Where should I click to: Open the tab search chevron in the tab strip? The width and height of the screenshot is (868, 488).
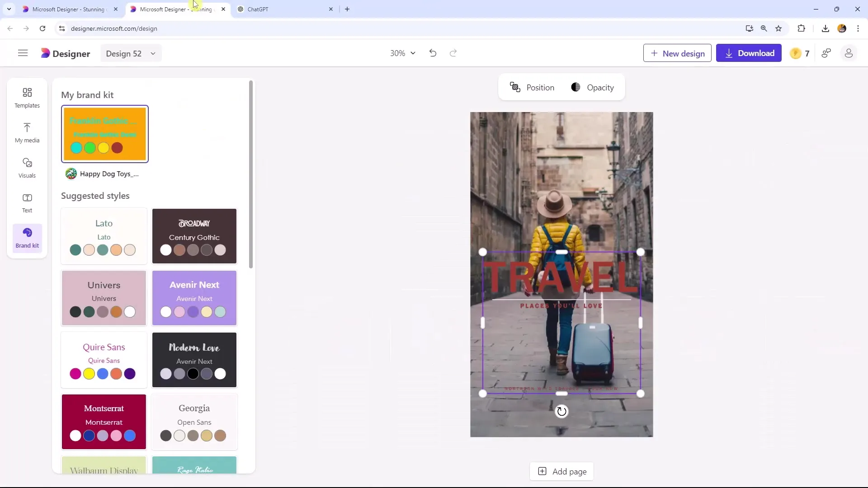tap(9, 9)
